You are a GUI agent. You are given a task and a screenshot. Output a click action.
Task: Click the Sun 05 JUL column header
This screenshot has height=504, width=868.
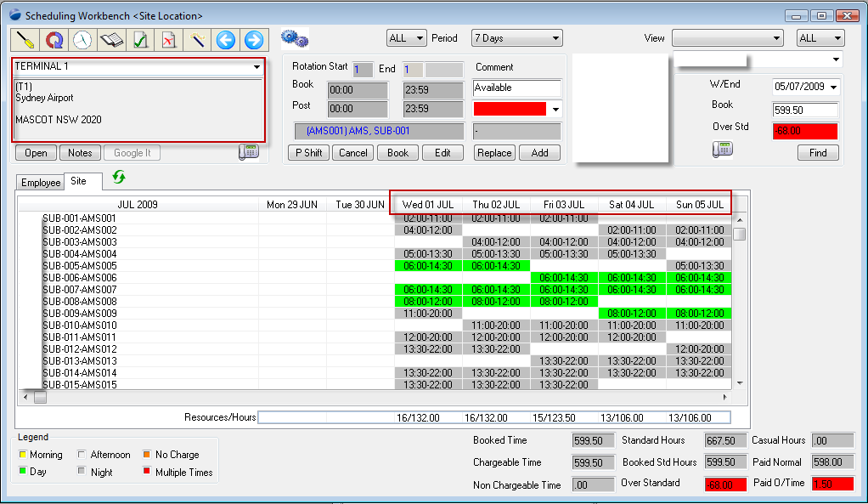(700, 204)
